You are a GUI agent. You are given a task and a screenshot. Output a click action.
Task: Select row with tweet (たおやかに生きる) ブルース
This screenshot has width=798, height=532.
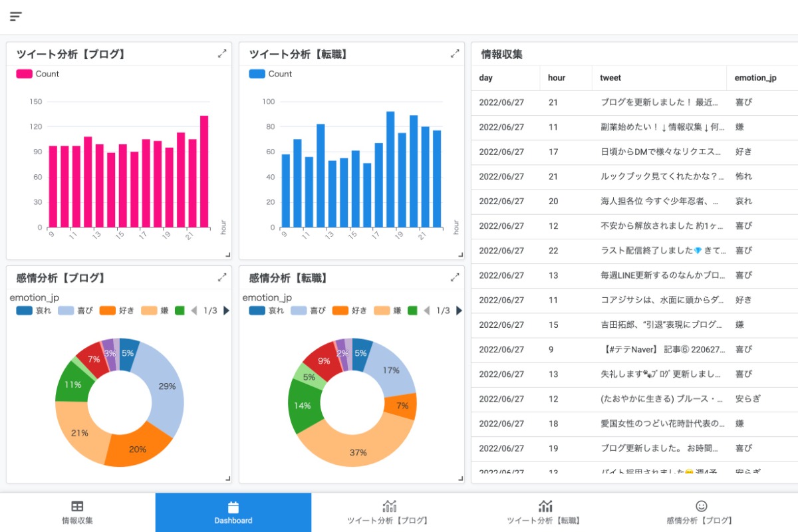tap(634, 399)
